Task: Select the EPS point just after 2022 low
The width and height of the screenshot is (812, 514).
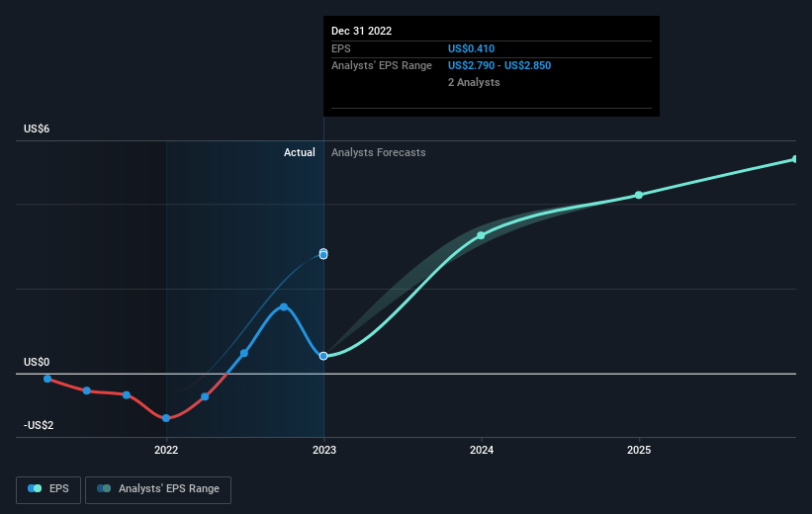Action: tap(205, 397)
